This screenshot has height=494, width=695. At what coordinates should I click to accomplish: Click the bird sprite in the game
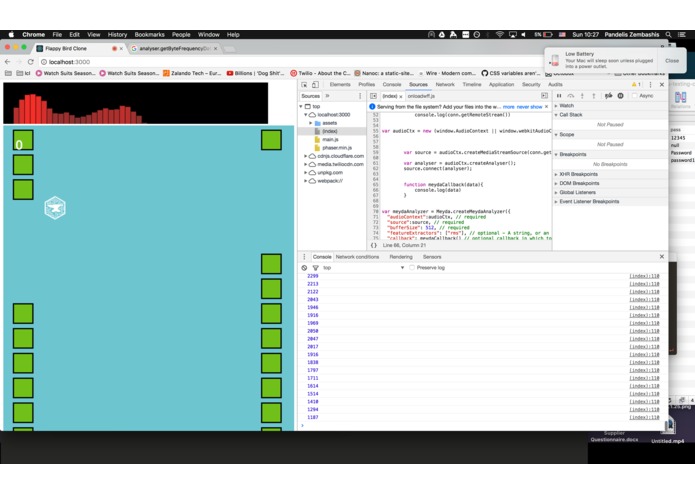coord(55,207)
